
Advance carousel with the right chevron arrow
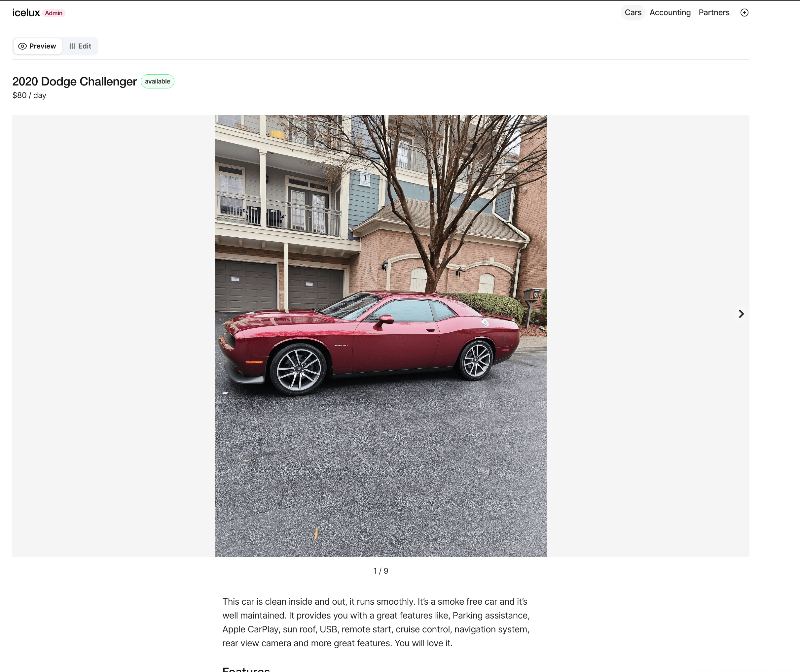(x=741, y=314)
